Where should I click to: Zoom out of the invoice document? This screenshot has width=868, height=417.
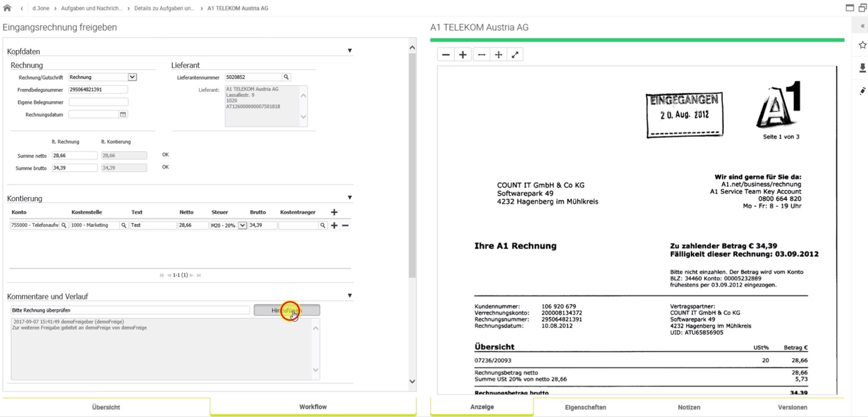446,55
